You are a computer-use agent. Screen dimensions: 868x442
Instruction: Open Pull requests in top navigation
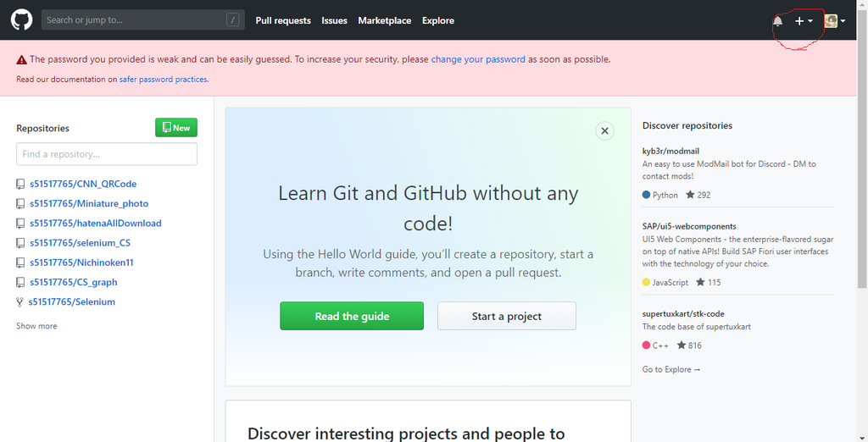283,20
